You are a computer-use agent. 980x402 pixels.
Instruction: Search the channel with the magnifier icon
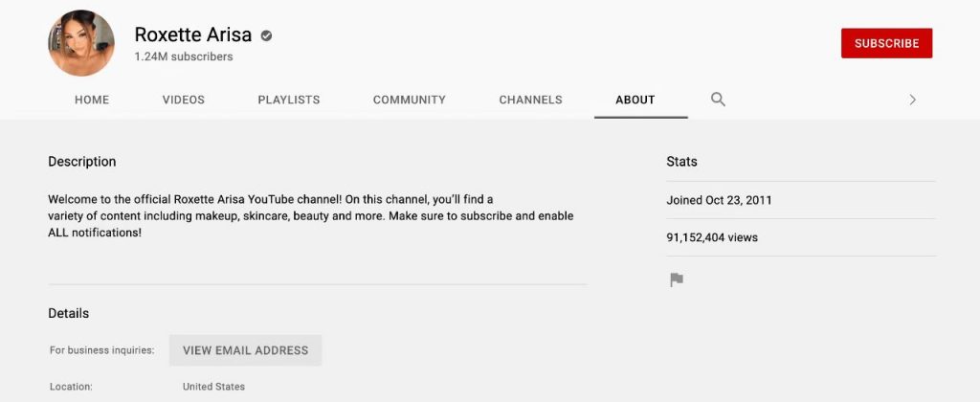pyautogui.click(x=718, y=100)
